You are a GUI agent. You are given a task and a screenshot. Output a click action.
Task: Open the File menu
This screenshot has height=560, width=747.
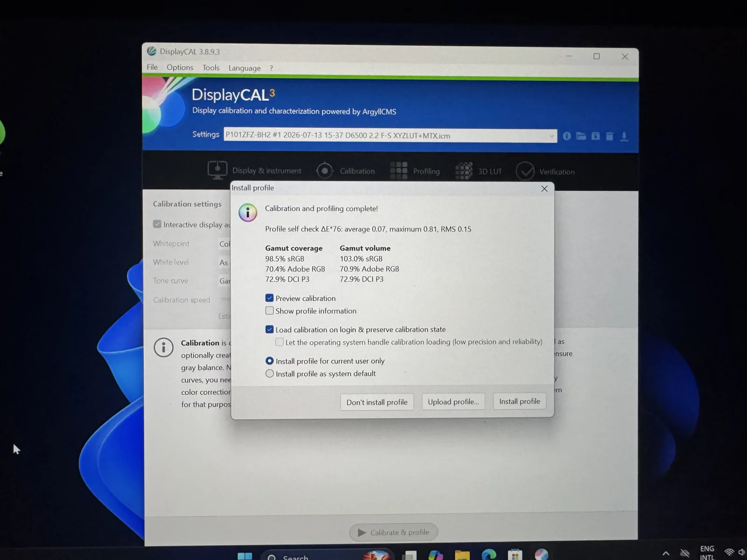(152, 67)
